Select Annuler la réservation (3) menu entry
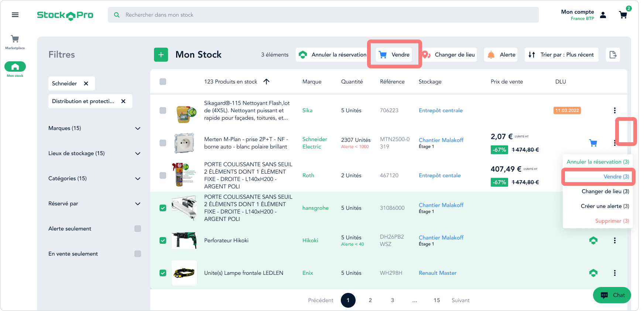Image resolution: width=644 pixels, height=311 pixels. [x=598, y=162]
